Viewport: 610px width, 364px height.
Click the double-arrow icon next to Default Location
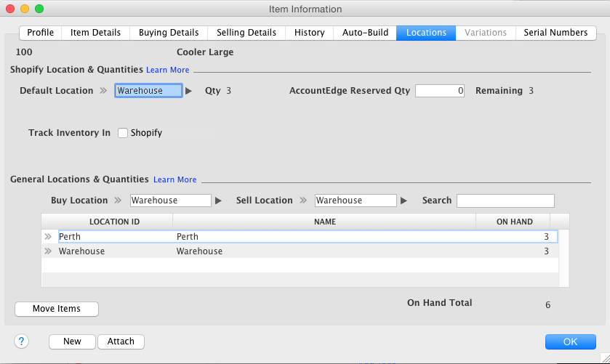click(103, 91)
